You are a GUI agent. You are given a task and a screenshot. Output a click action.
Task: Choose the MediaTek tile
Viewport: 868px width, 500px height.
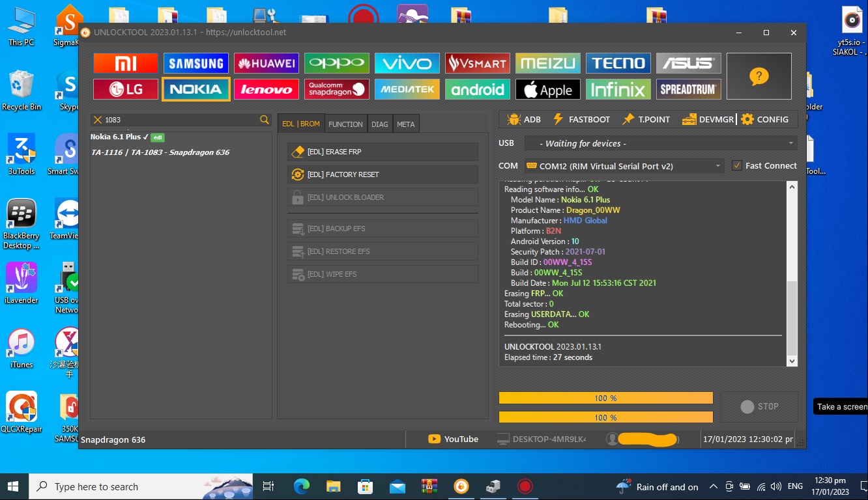407,89
